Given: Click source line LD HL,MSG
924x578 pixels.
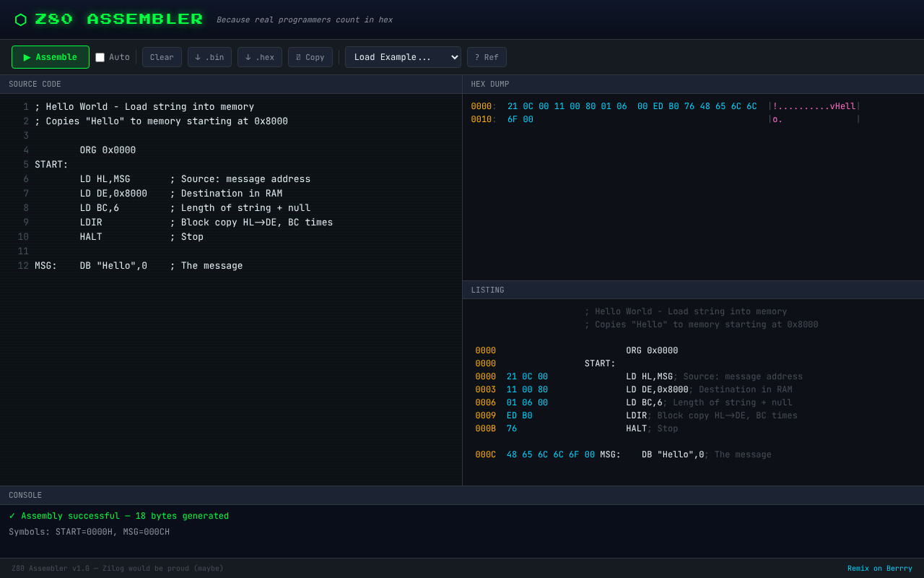Looking at the screenshot, I should pyautogui.click(x=105, y=179).
